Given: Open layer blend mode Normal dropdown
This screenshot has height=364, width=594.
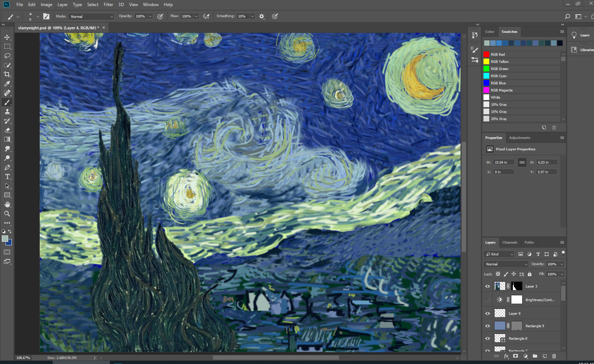Looking at the screenshot, I should pyautogui.click(x=506, y=264).
